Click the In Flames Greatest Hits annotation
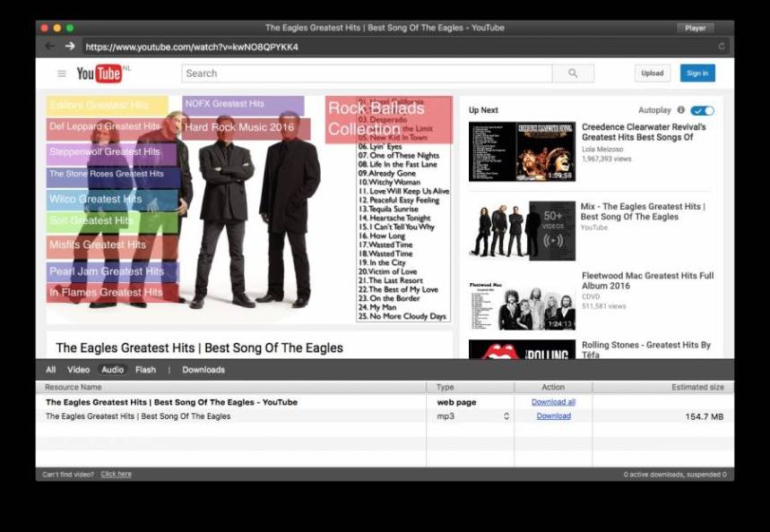Viewport: 770px width, 532px height. (x=113, y=293)
